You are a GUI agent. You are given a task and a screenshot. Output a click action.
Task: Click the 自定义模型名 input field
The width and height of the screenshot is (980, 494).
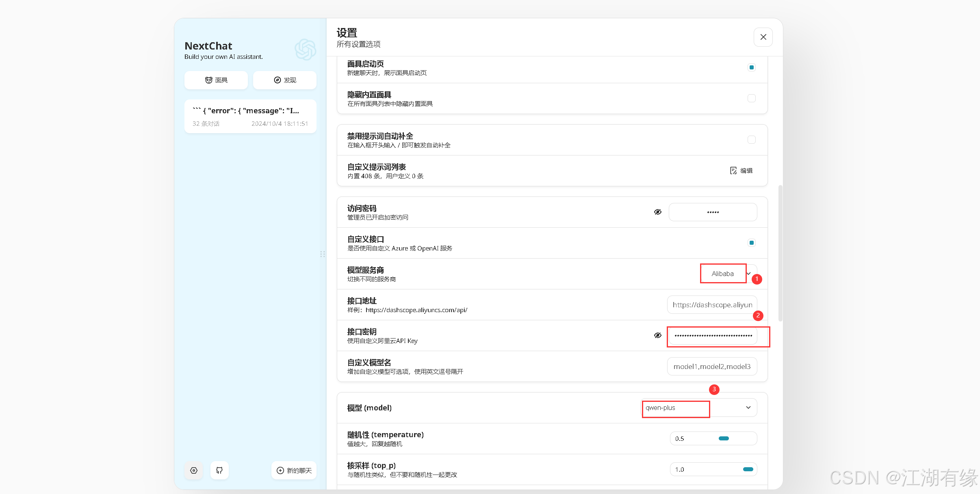point(712,366)
